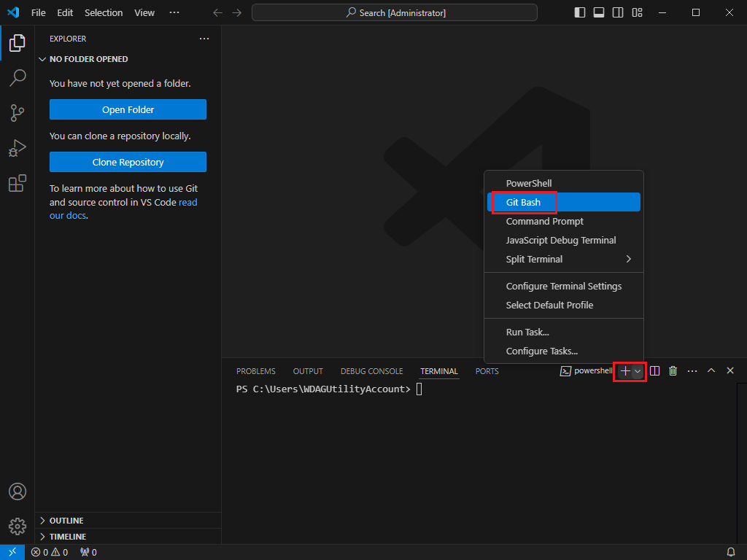The image size is (747, 560).
Task: Open the Search view in activity bar
Action: pos(18,78)
